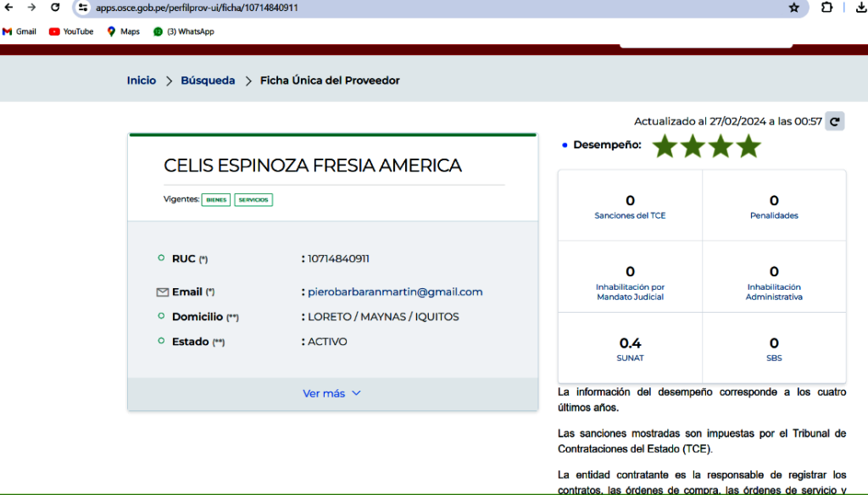
Task: Reload the page with the refresh icon
Action: 55,8
